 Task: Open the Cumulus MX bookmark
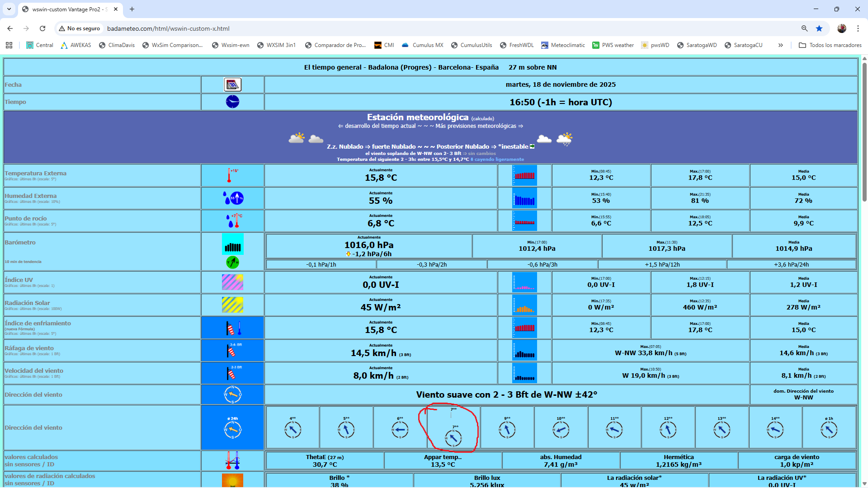(x=422, y=45)
